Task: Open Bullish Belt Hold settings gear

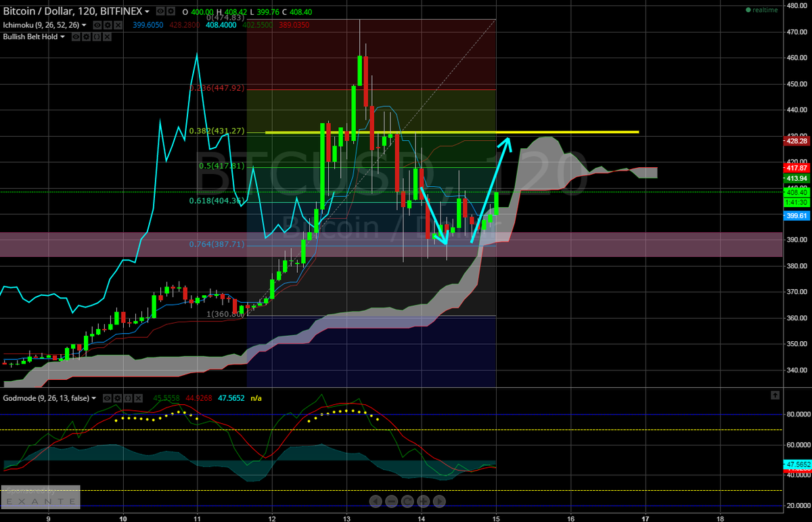Action: [x=86, y=37]
